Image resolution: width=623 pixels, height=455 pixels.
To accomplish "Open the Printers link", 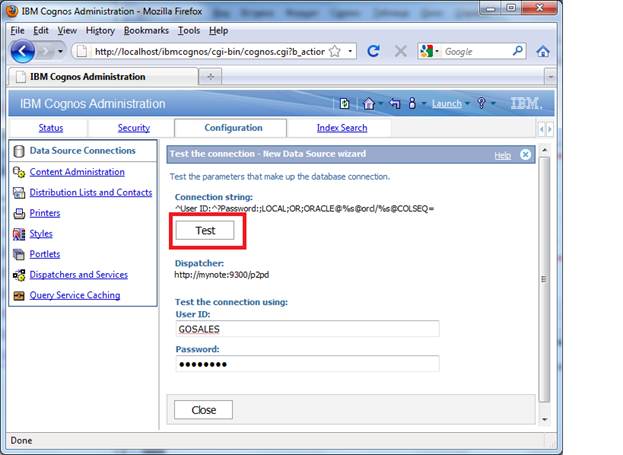I will [x=45, y=213].
